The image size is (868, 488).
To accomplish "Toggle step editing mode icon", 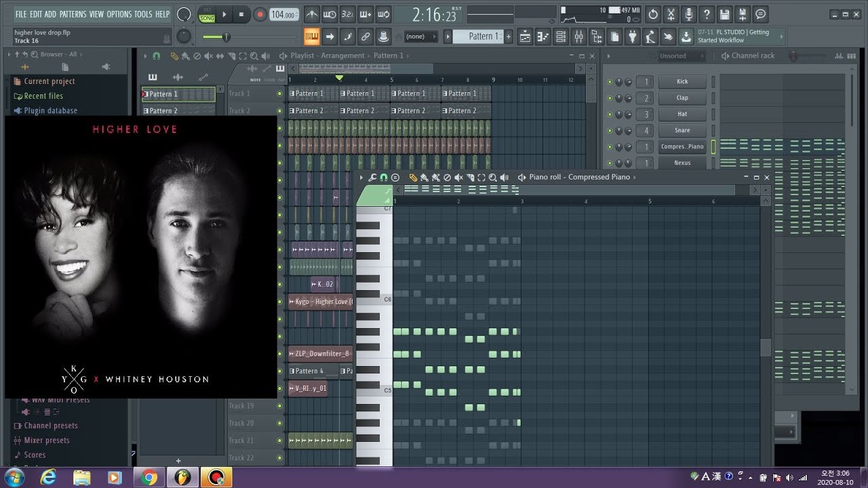I will 347,37.
